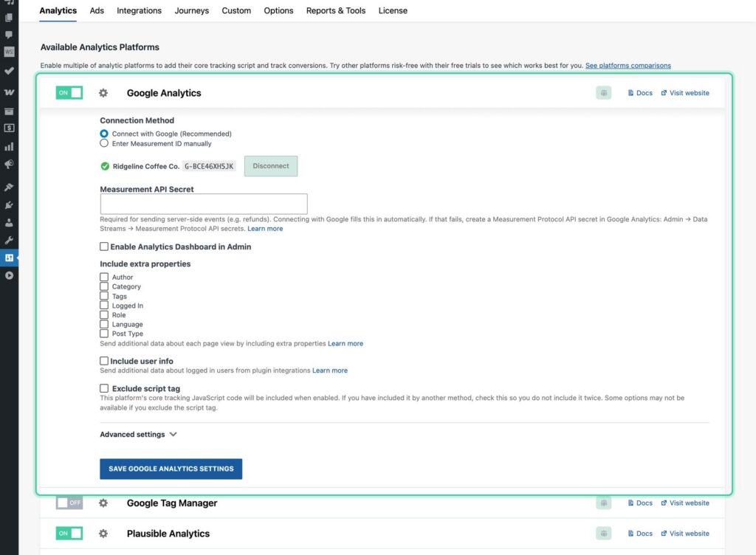The width and height of the screenshot is (756, 555).
Task: Click the checkmark sidebar icon
Action: [9, 71]
